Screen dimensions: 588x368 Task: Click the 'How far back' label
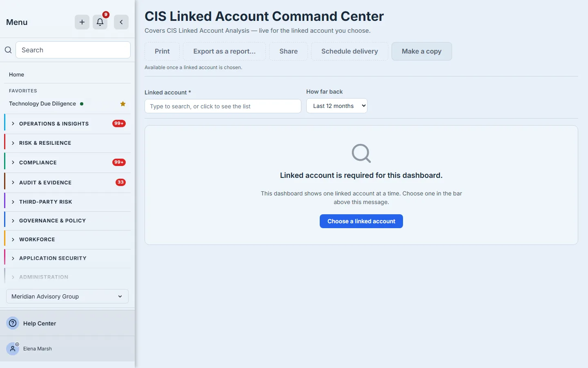coord(325,92)
